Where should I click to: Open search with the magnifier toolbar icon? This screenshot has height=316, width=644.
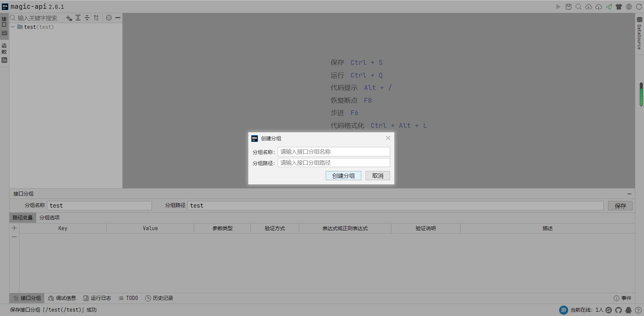pyautogui.click(x=578, y=6)
